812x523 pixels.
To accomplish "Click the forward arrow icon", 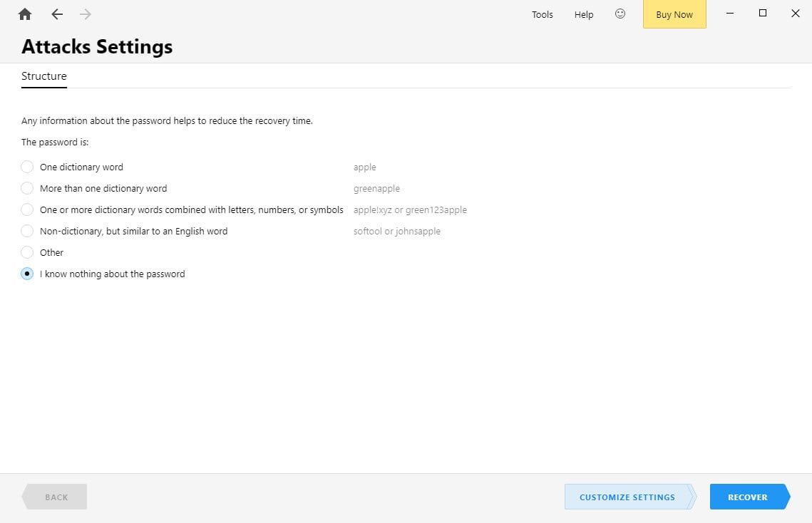I will [x=86, y=14].
